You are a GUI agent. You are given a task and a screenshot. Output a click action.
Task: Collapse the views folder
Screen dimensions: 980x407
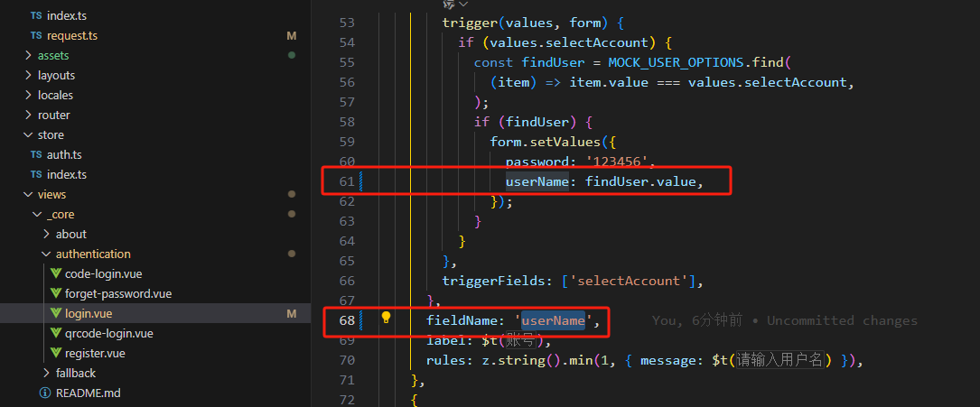[x=28, y=194]
